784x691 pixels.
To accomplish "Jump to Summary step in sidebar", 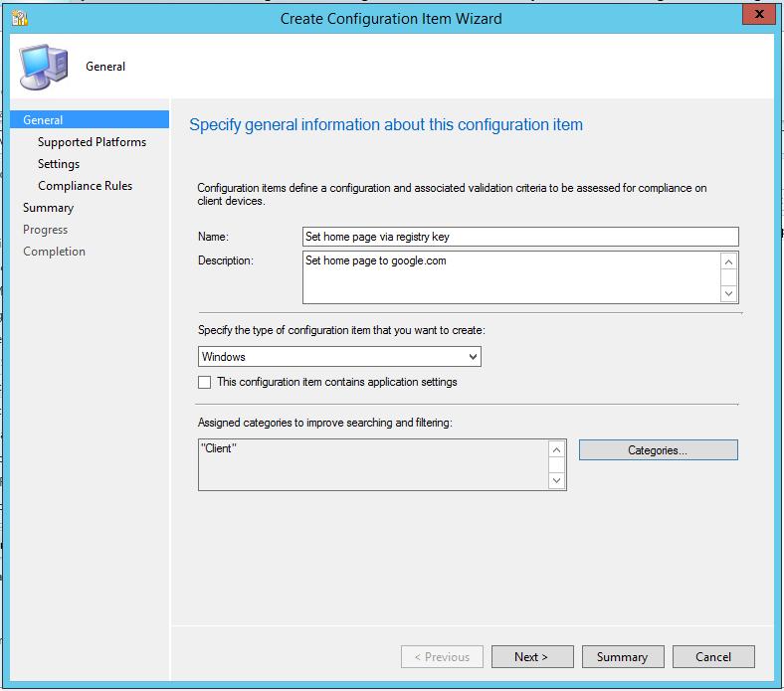I will click(48, 208).
